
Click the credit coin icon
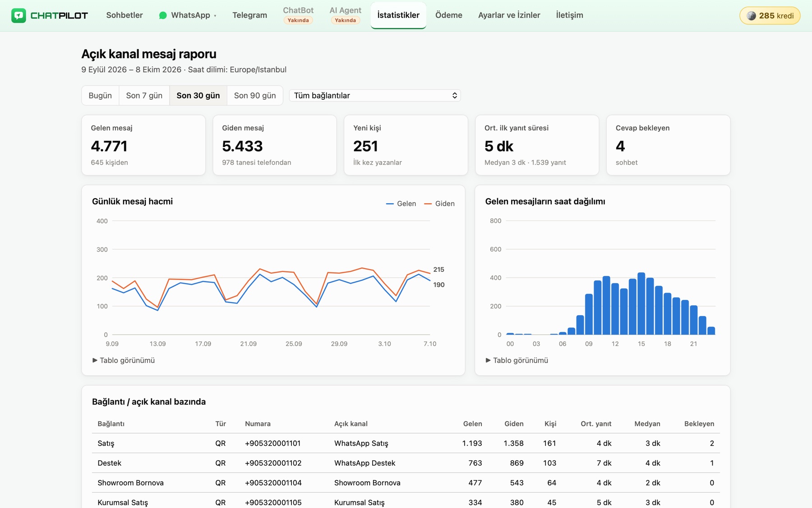pos(751,16)
